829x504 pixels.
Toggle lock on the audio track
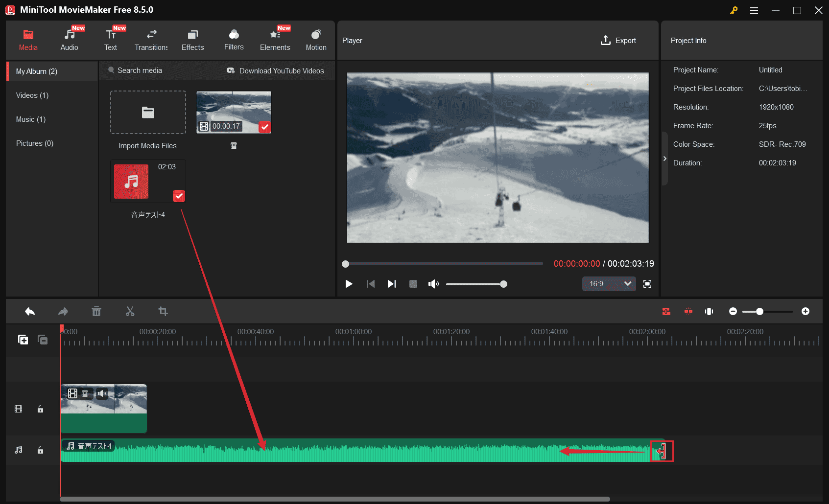pos(40,450)
